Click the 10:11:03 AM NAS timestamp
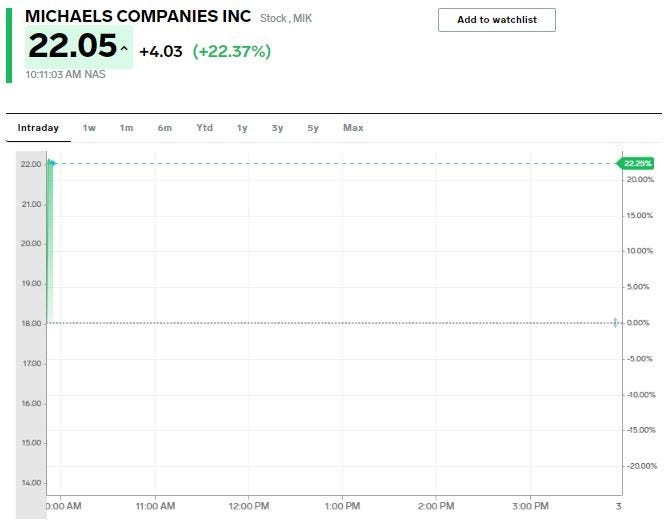This screenshot has height=525, width=666. (x=66, y=74)
